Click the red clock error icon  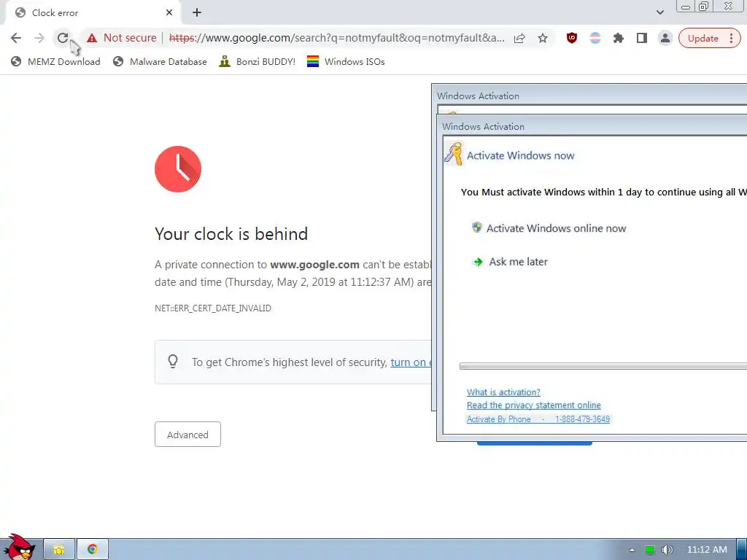click(x=178, y=169)
